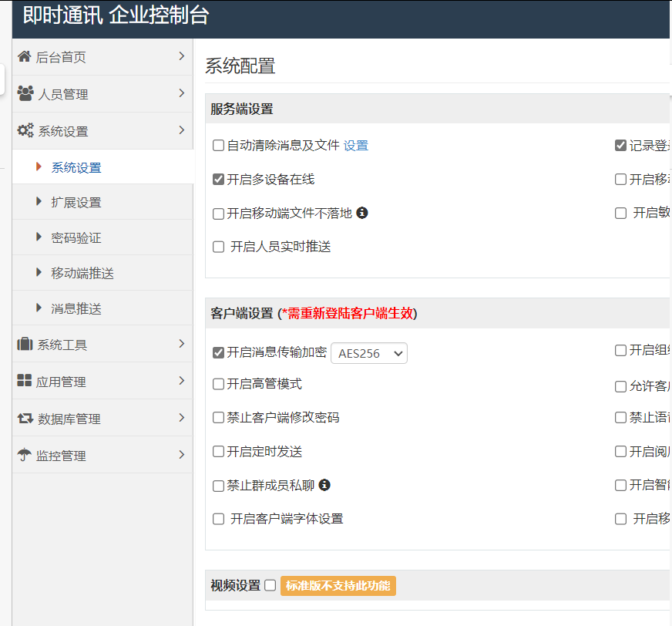The width and height of the screenshot is (672, 626).
Task: Uncheck 开启多设备在线 checkbox
Action: point(219,179)
